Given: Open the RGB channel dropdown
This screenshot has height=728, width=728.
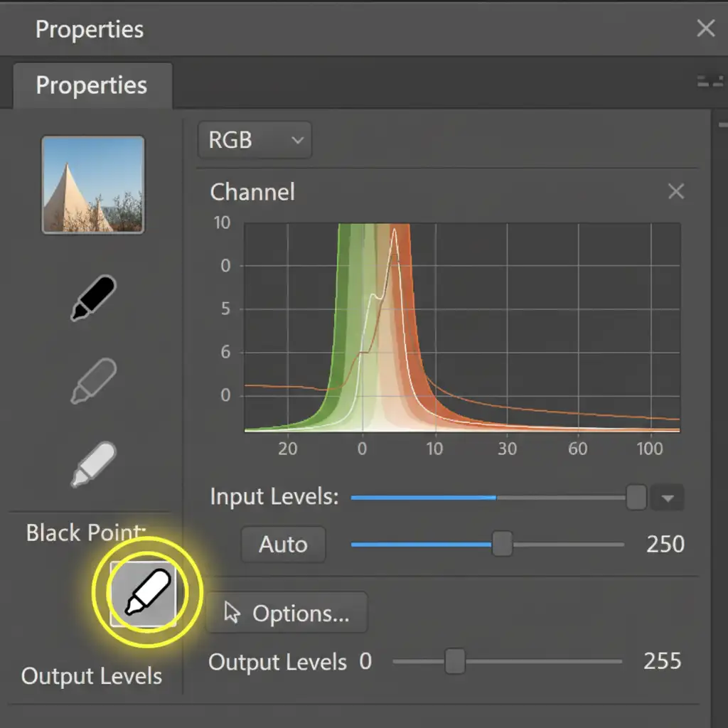Looking at the screenshot, I should click(x=254, y=139).
